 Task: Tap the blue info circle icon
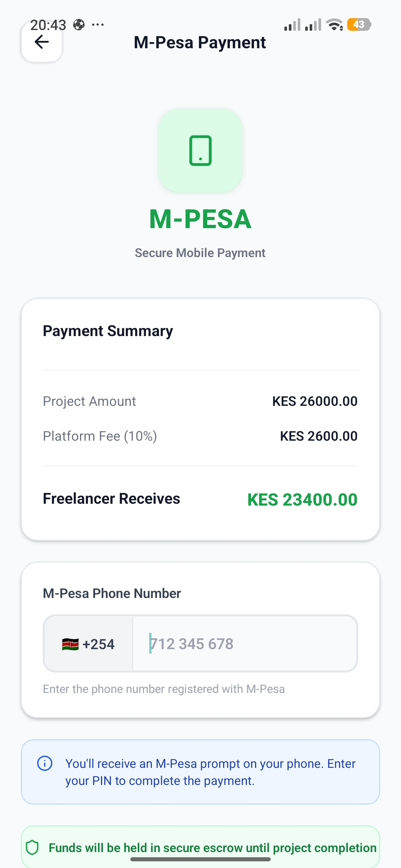point(44,764)
